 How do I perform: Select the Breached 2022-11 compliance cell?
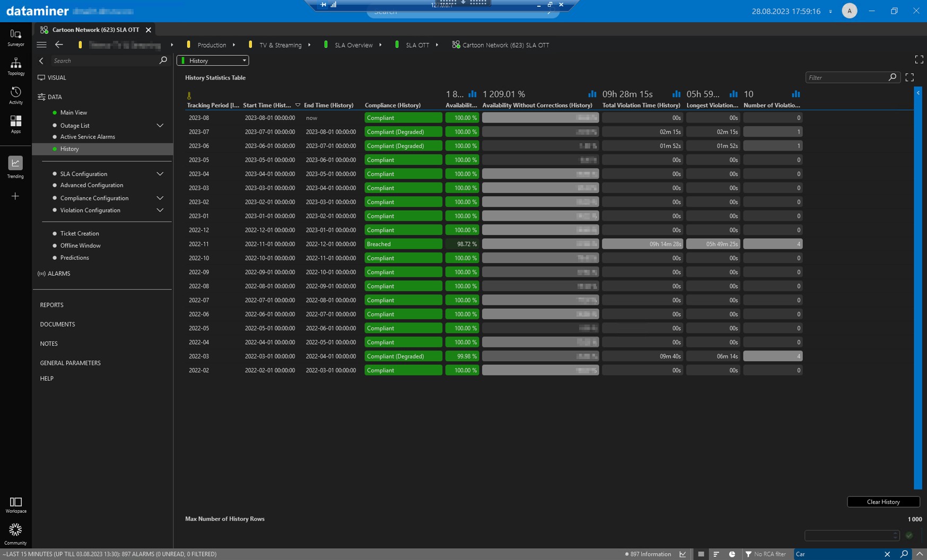[x=403, y=244]
